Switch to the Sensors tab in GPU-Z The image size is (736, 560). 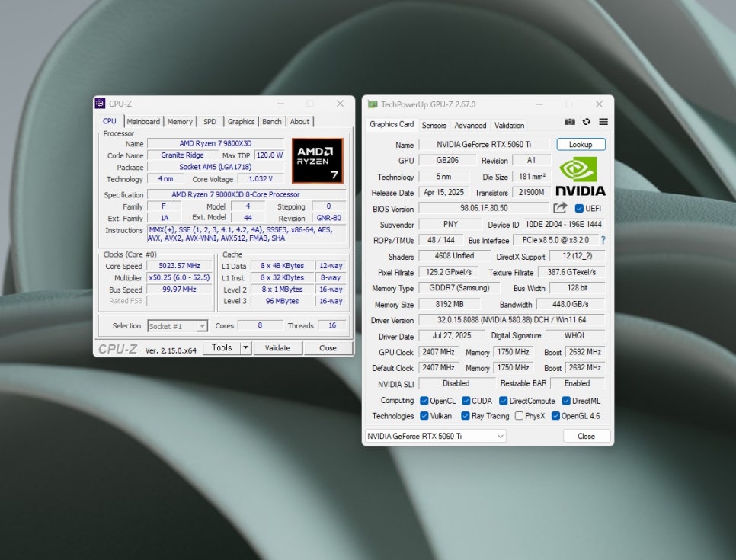click(434, 125)
